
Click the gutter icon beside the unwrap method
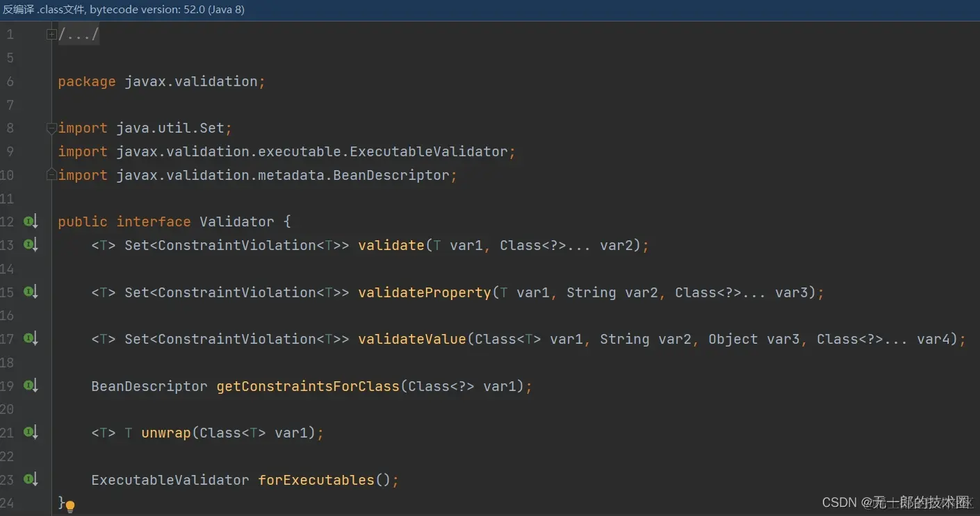30,433
